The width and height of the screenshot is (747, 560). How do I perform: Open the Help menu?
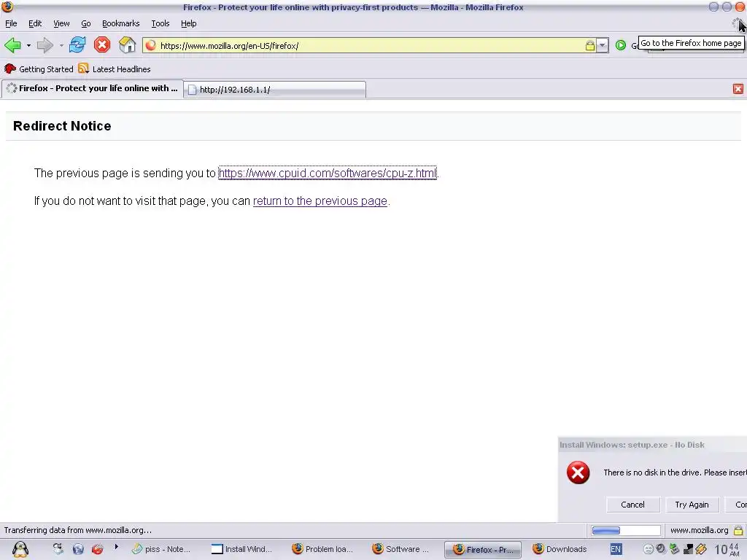click(189, 23)
